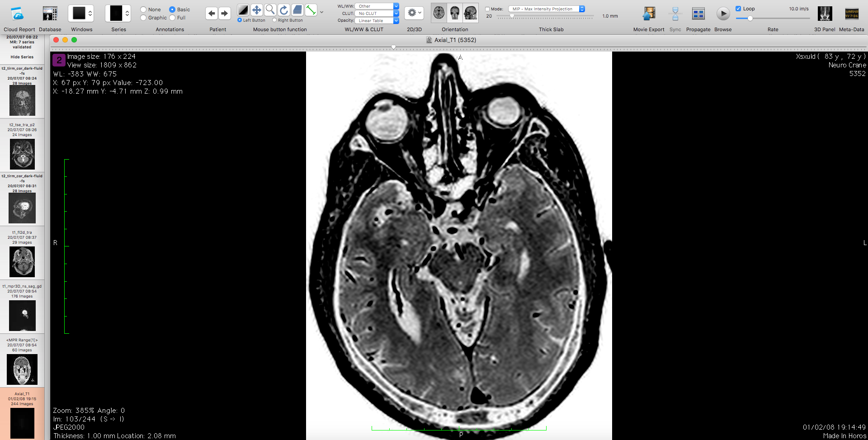This screenshot has width=868, height=440.
Task: Uncheck the Loop checkbox
Action: [x=738, y=9]
